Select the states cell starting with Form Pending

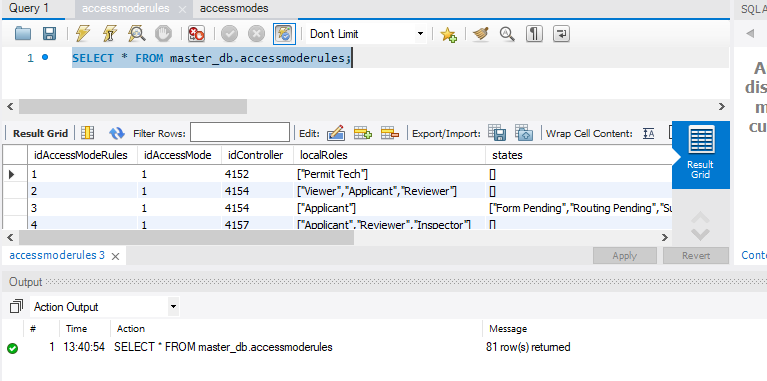click(579, 208)
